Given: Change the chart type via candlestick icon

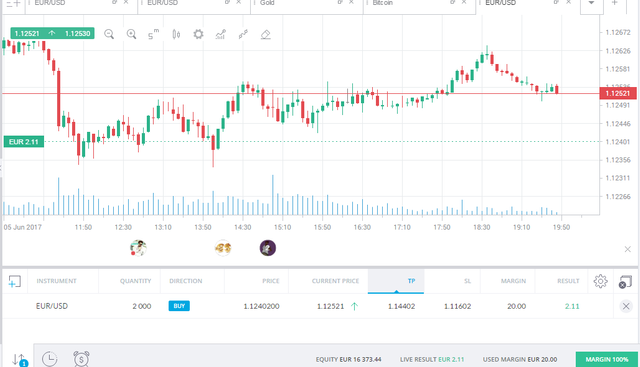Looking at the screenshot, I should click(176, 34).
